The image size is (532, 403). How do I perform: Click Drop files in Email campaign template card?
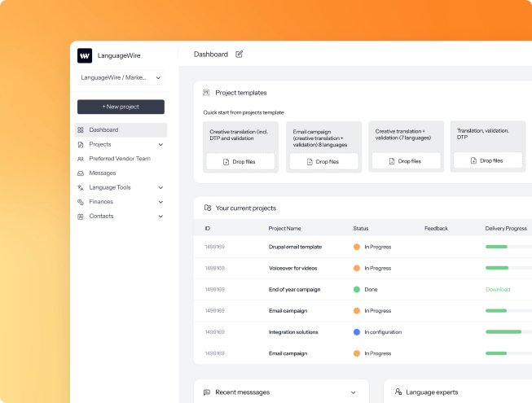(324, 162)
